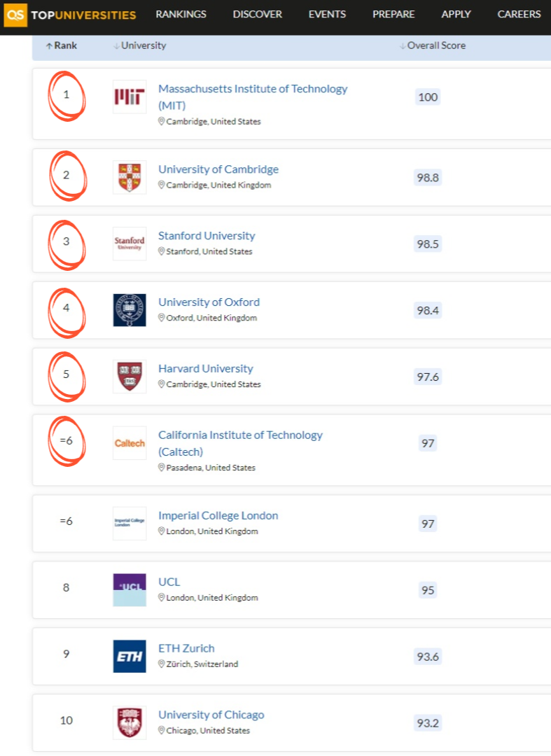Click the UCL purple logo
The width and height of the screenshot is (551, 756).
(x=130, y=590)
